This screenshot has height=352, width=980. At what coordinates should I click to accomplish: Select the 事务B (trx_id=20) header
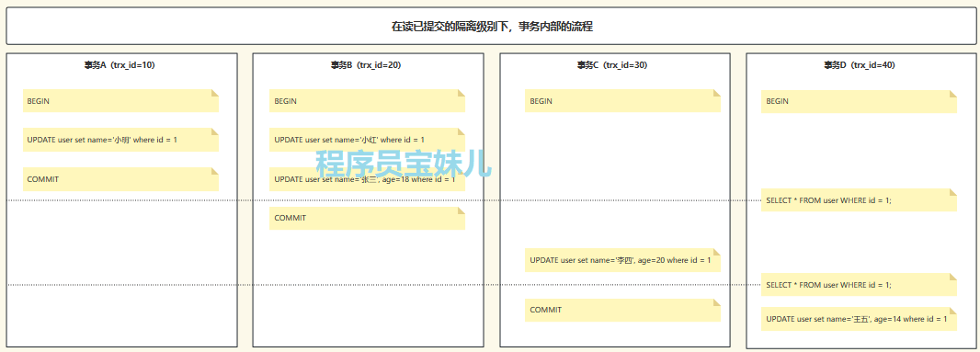click(366, 65)
